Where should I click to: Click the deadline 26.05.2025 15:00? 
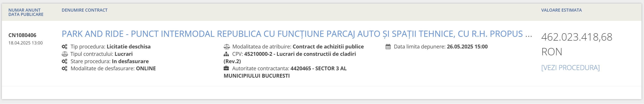(x=467, y=47)
